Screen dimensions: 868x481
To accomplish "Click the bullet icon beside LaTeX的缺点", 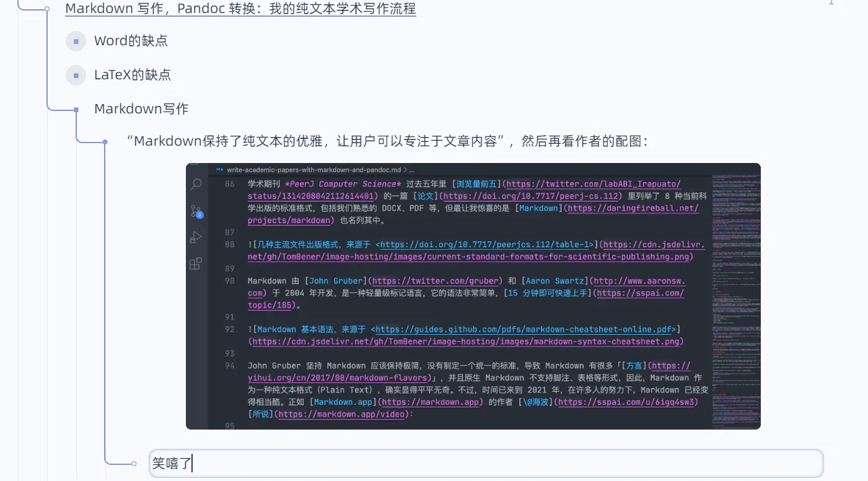I will (76, 75).
